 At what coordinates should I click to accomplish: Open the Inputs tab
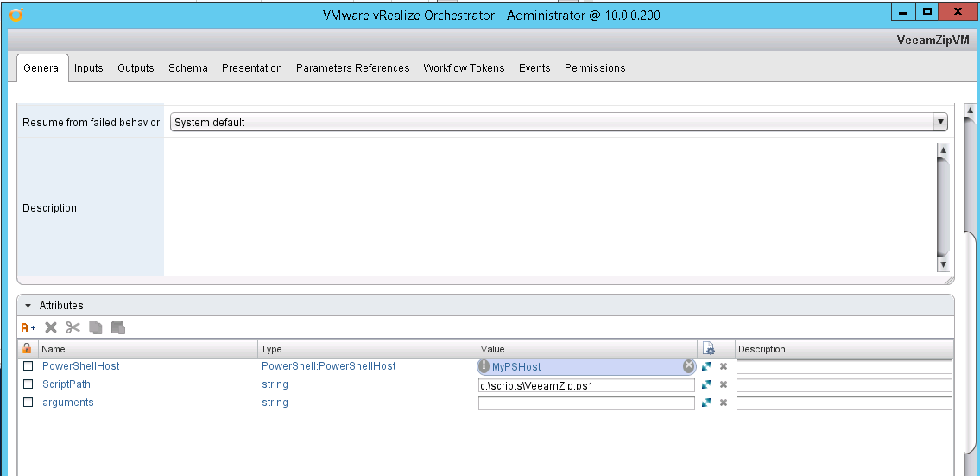point(89,68)
